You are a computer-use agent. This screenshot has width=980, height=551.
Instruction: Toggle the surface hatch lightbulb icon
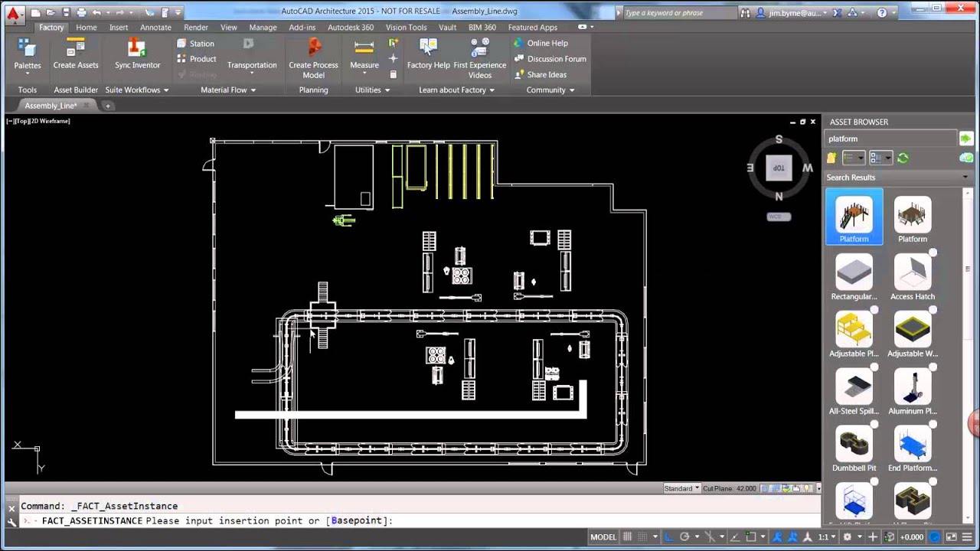(806, 488)
